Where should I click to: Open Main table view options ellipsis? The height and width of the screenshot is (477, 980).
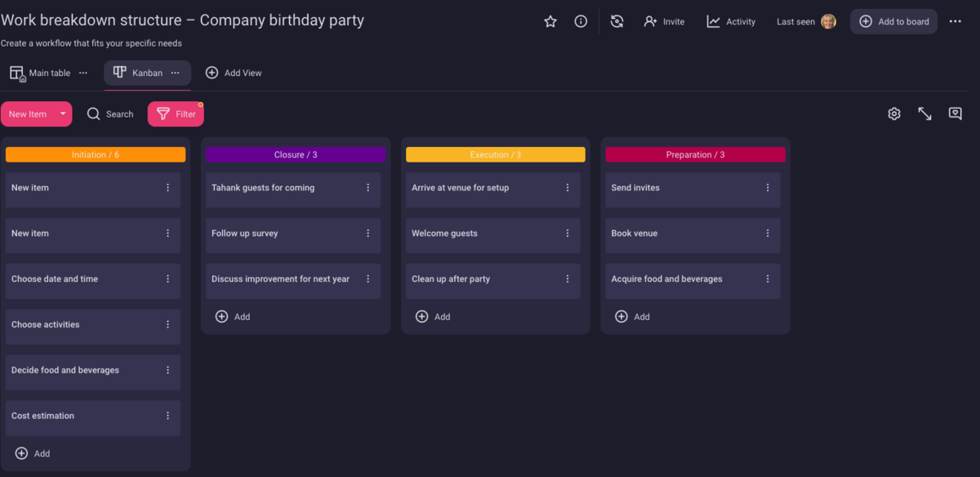83,73
